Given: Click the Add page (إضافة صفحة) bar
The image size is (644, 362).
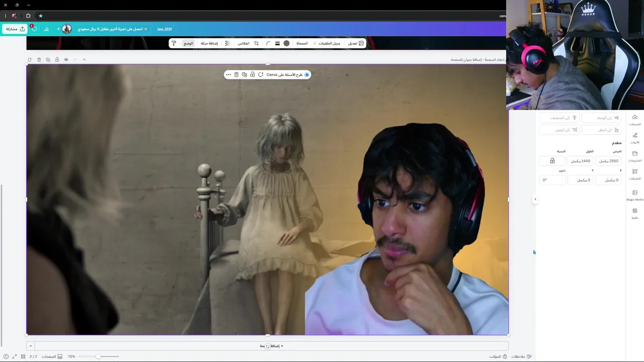Looking at the screenshot, I should [272, 346].
